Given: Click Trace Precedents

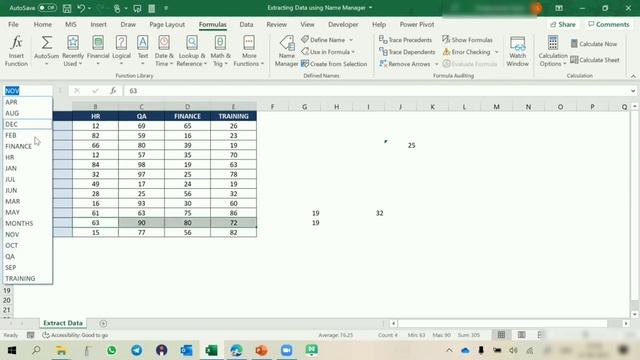Looking at the screenshot, I should point(405,40).
